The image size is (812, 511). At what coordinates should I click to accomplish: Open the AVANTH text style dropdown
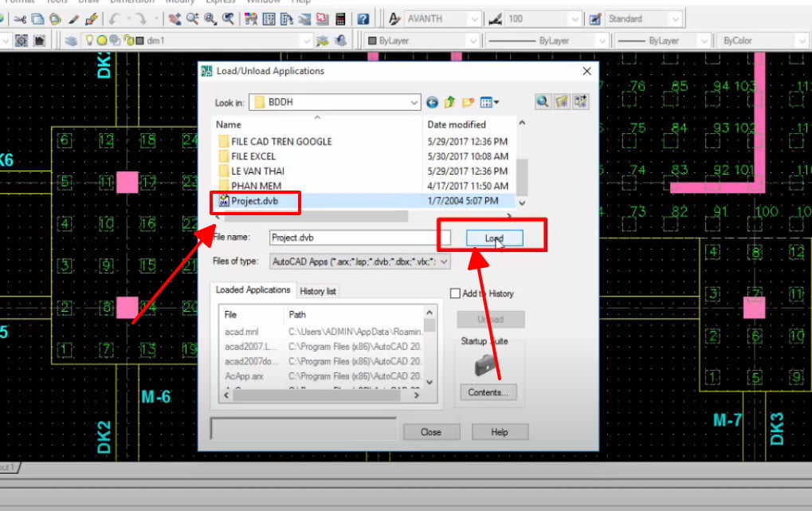pyautogui.click(x=474, y=19)
